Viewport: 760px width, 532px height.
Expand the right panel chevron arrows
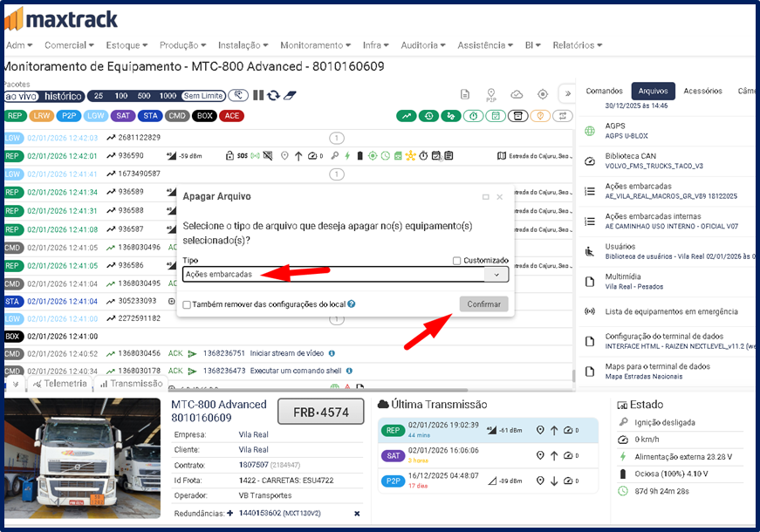(x=566, y=94)
